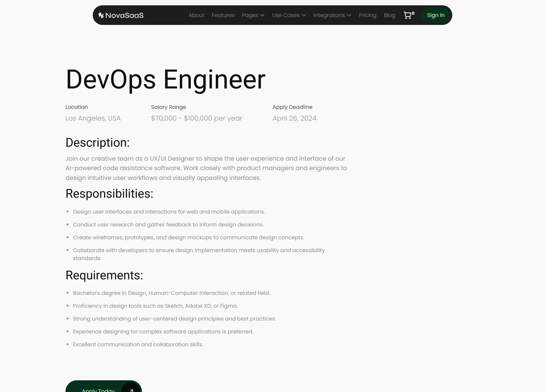Click the Apply Today button

(x=104, y=386)
